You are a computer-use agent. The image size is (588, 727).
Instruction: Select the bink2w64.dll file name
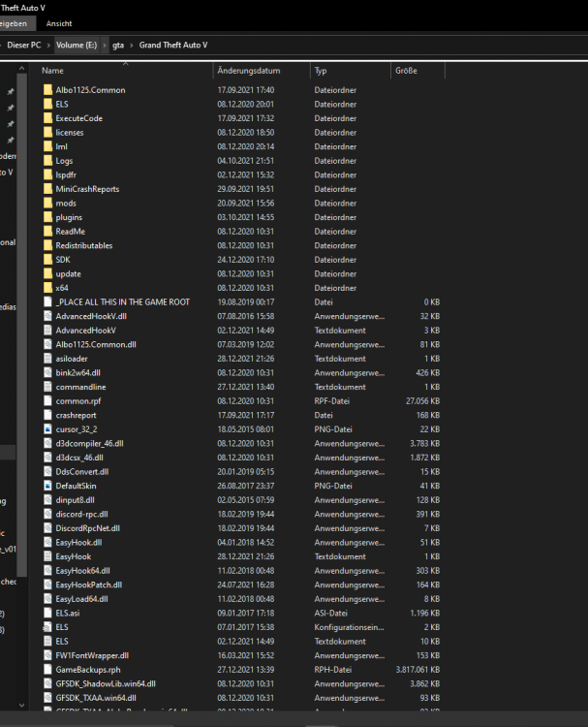78,373
